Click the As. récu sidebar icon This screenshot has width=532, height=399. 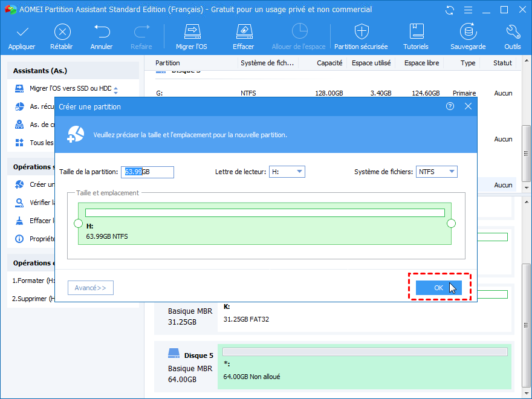(x=19, y=106)
